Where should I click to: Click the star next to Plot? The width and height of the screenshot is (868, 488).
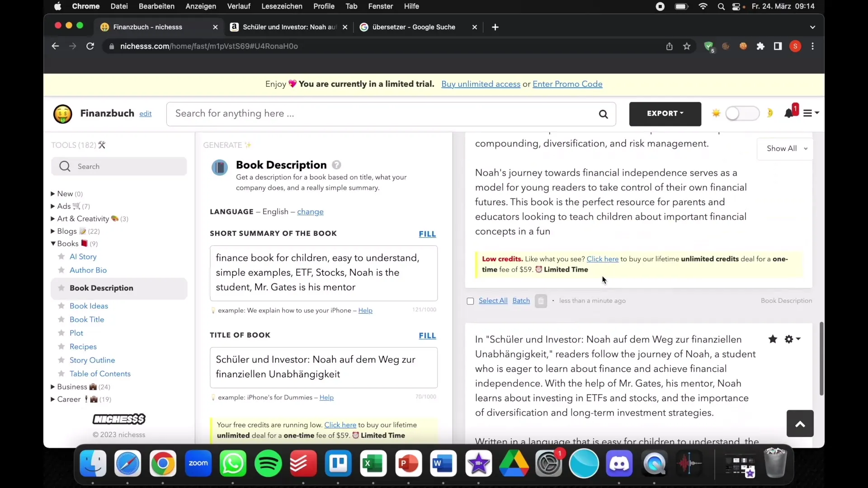(x=61, y=333)
